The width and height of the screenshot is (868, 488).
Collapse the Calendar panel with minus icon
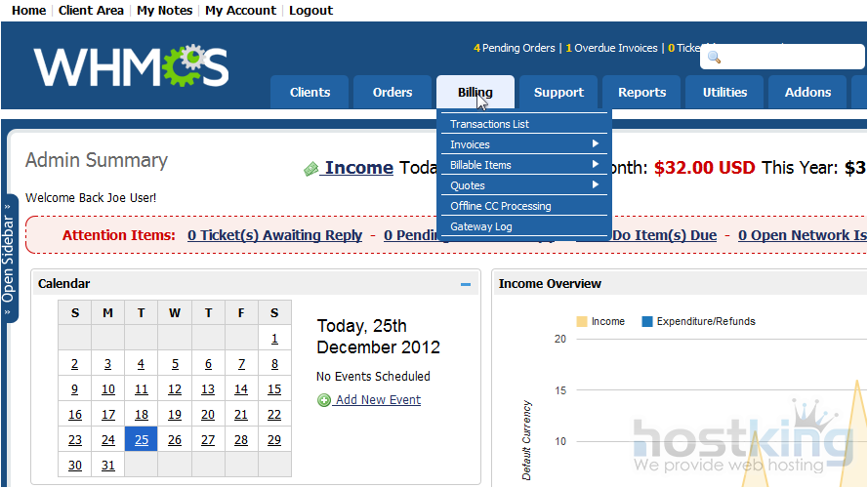coord(466,284)
